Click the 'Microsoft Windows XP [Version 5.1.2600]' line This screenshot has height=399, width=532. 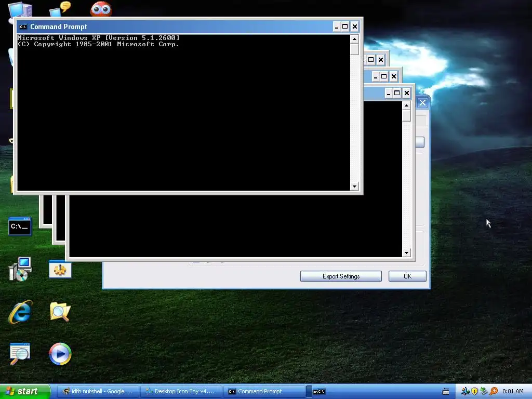pyautogui.click(x=98, y=37)
